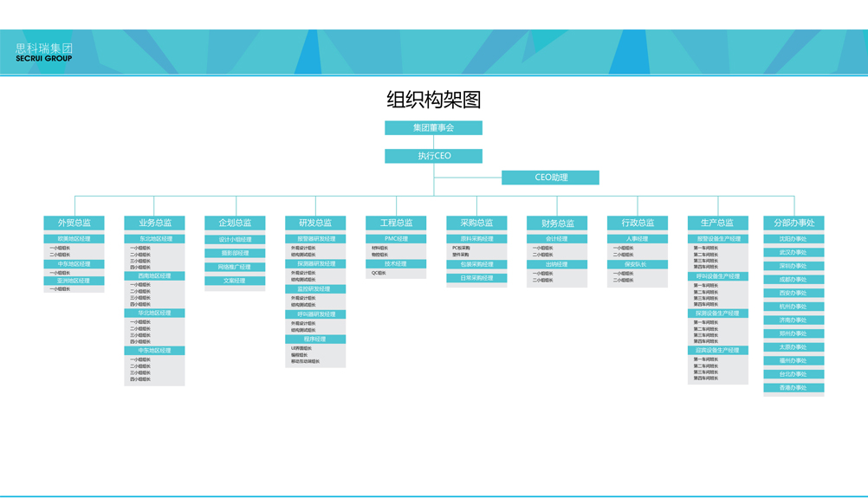Select the 行政总监 header

coord(638,223)
